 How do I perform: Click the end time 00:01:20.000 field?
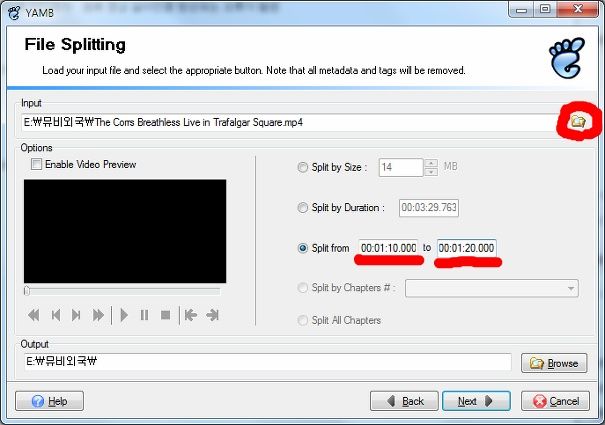466,248
